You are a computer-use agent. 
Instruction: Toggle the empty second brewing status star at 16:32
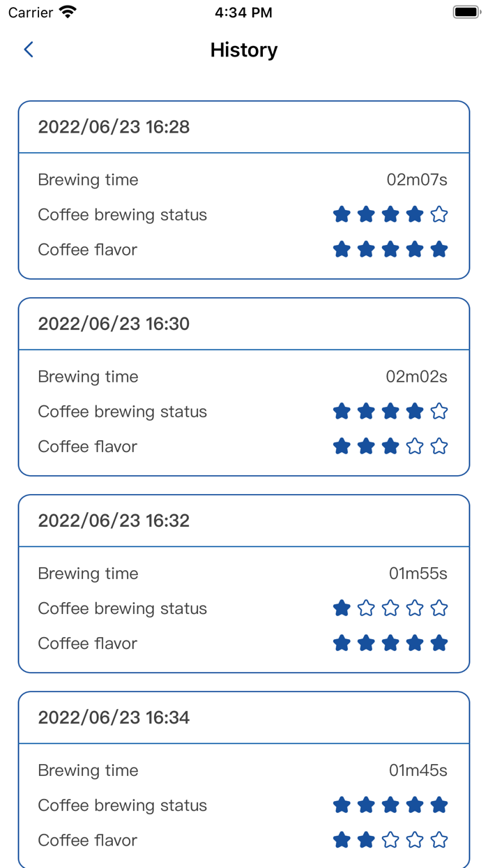click(x=366, y=608)
